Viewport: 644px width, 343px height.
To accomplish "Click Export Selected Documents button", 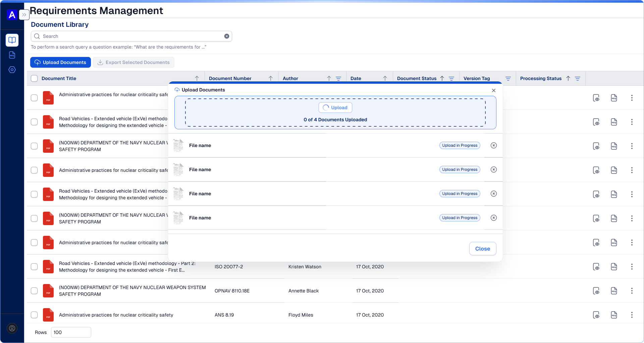I will coord(133,62).
